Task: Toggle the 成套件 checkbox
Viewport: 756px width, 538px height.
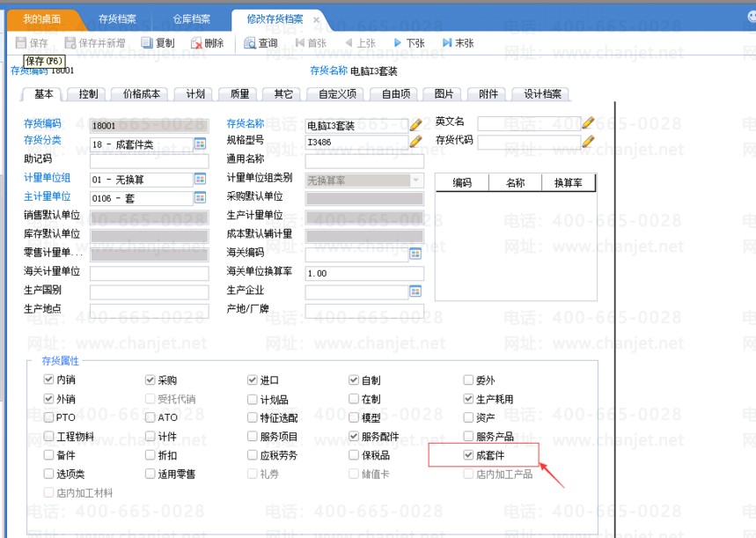Action: [468, 455]
